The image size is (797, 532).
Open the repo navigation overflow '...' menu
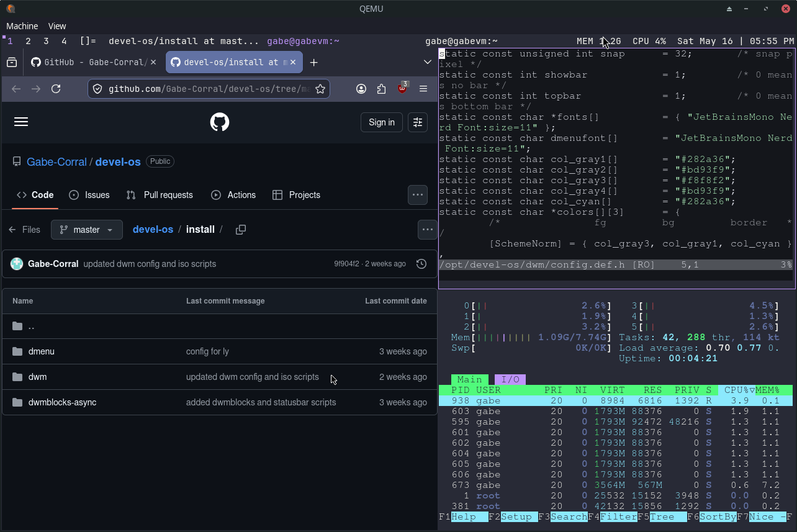[418, 194]
